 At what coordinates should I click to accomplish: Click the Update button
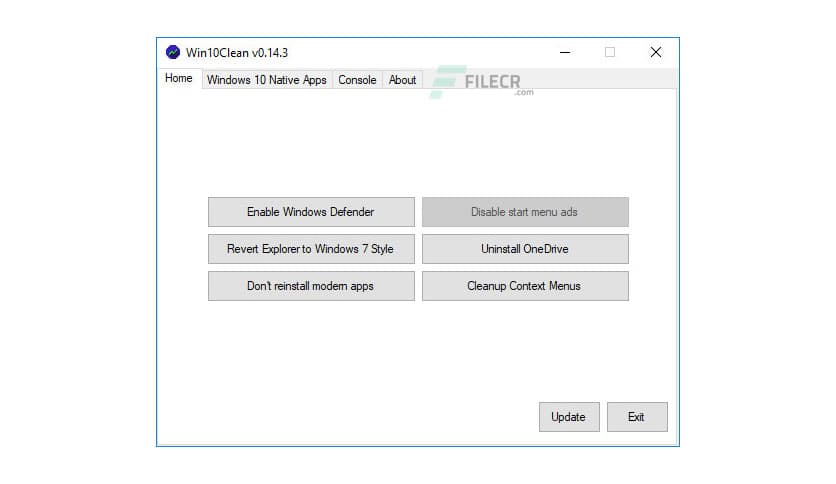pyautogui.click(x=569, y=417)
